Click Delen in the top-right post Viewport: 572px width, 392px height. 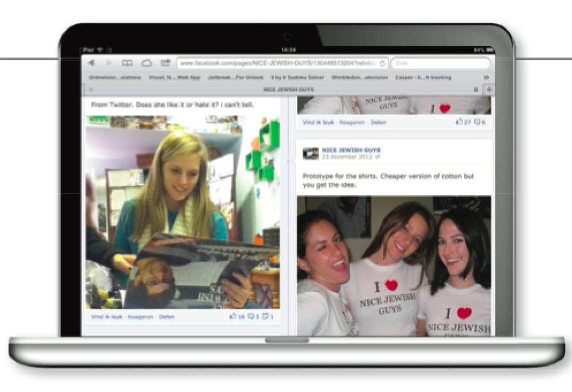[x=378, y=122]
